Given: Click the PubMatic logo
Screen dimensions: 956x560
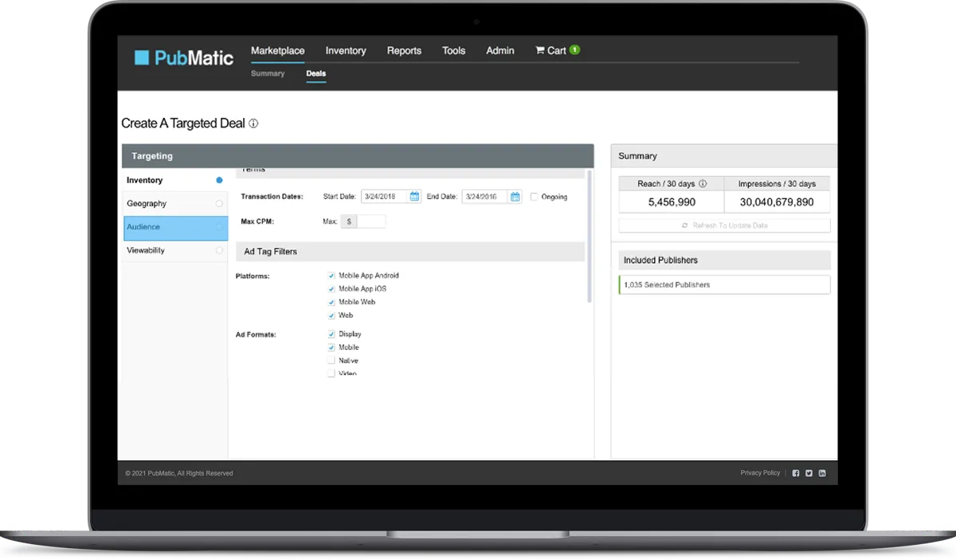Looking at the screenshot, I should click(184, 57).
